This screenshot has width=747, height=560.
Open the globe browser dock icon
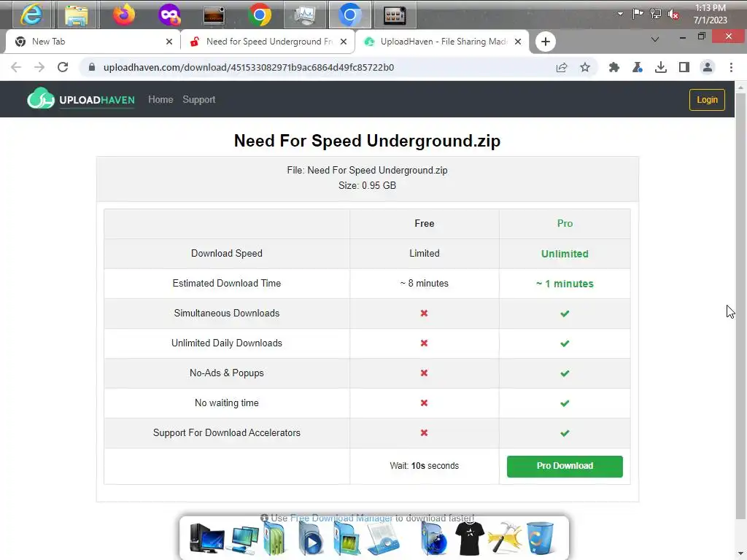[x=433, y=539]
